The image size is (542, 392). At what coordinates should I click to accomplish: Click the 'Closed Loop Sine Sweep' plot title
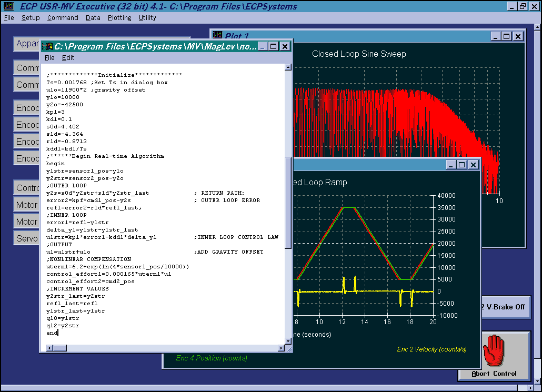coord(359,54)
